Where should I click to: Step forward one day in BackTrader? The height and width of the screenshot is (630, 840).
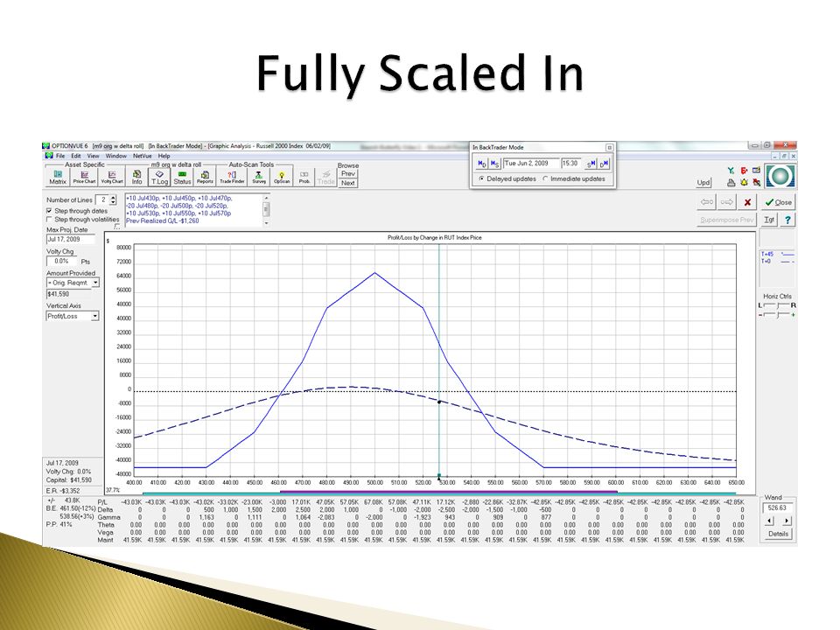coord(604,164)
